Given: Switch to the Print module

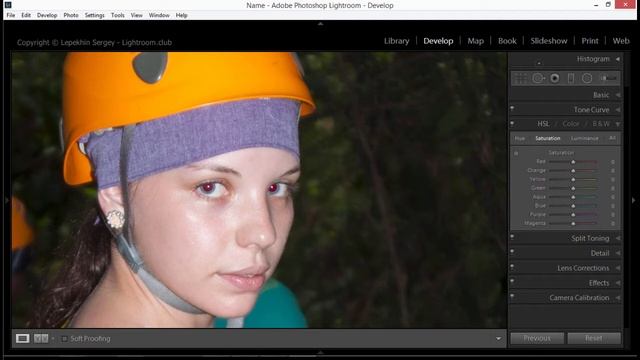Looking at the screenshot, I should point(590,41).
